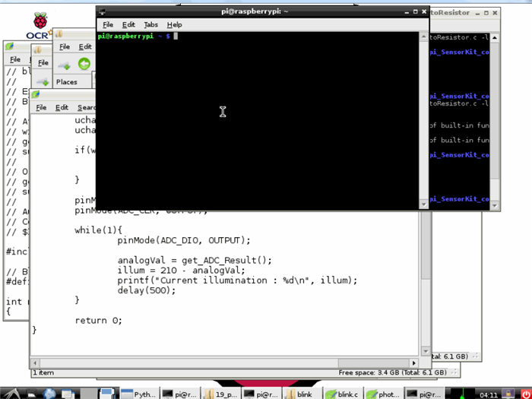Image resolution: width=532 pixels, height=399 pixels.
Task: Click the leaf icon of the blink.c Leafpad window
Action: pos(9,46)
